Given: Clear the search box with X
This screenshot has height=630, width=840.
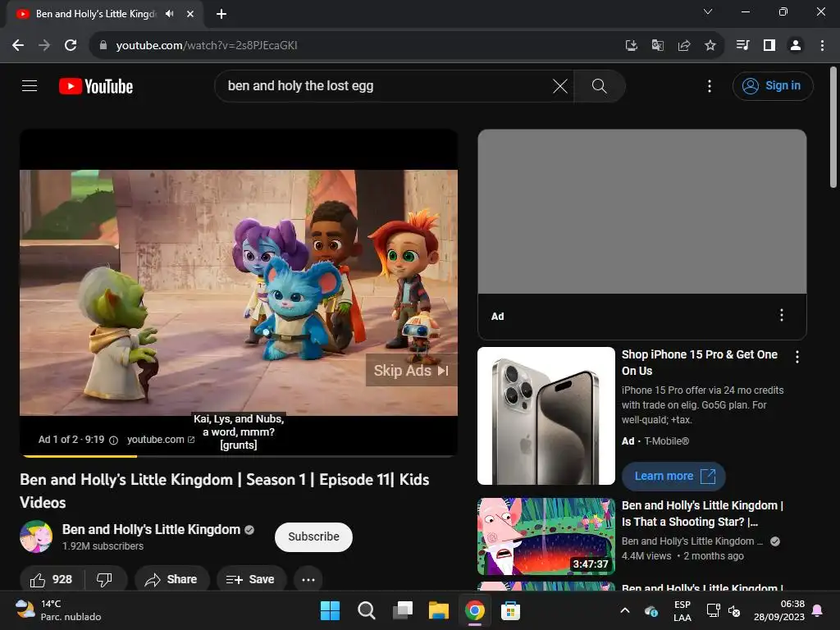Looking at the screenshot, I should coord(559,85).
